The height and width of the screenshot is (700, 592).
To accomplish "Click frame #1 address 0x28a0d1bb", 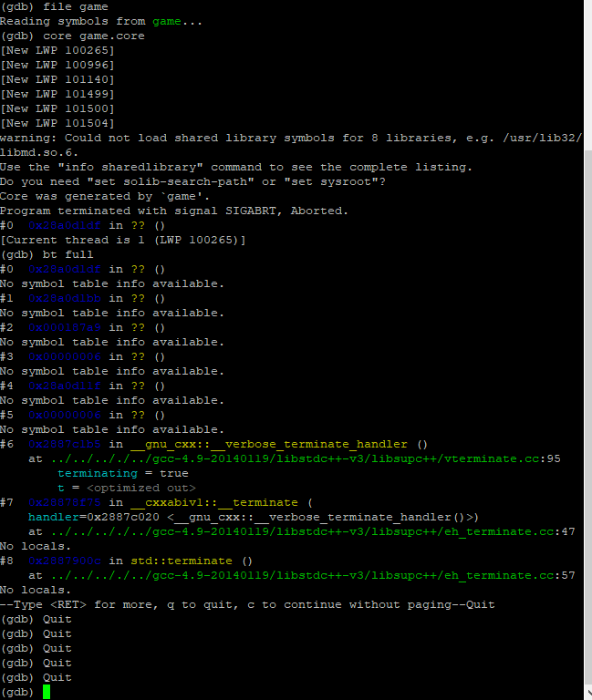I will 65,299.
